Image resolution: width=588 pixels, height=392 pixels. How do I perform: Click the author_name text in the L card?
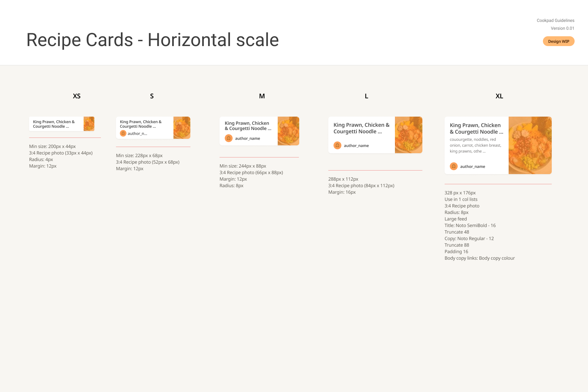356,146
